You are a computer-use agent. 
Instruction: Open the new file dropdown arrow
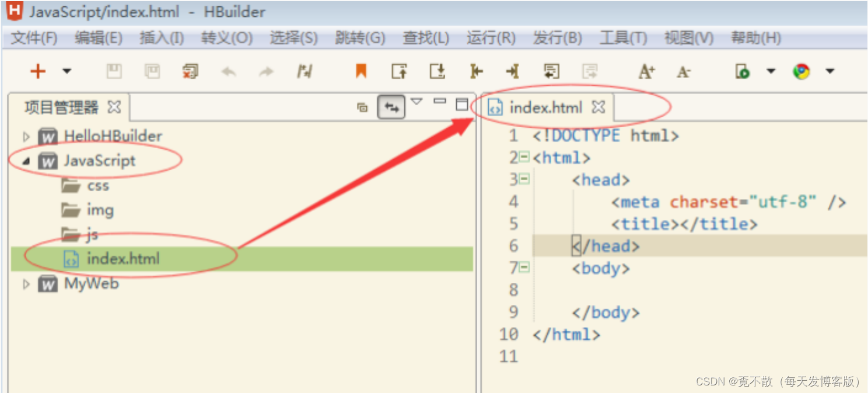pos(66,71)
